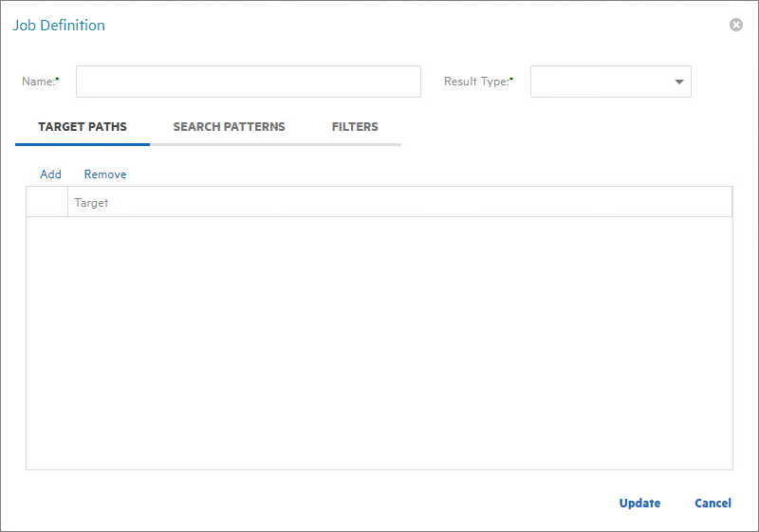Click the green required marker beside Name
The image size is (759, 532).
coord(58,79)
